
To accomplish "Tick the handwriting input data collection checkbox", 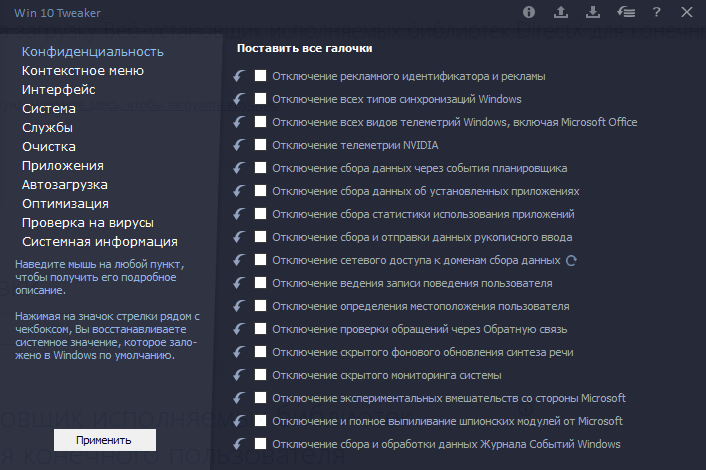I will click(x=260, y=236).
